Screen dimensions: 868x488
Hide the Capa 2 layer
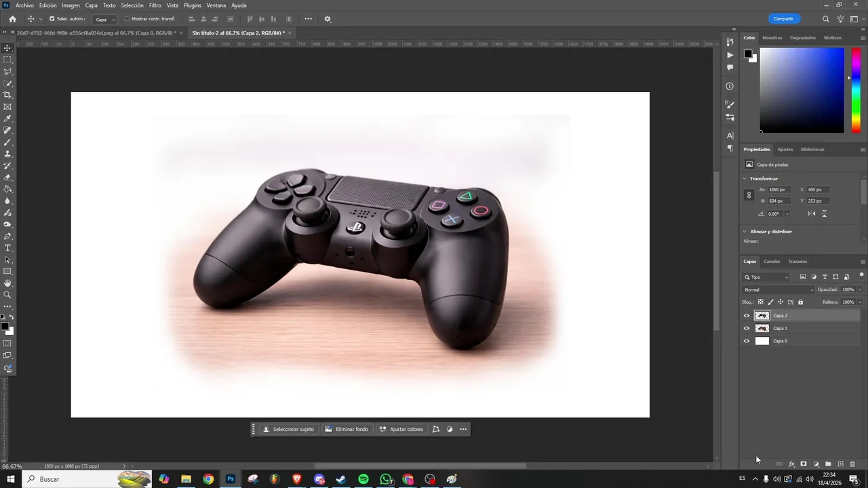pos(747,316)
